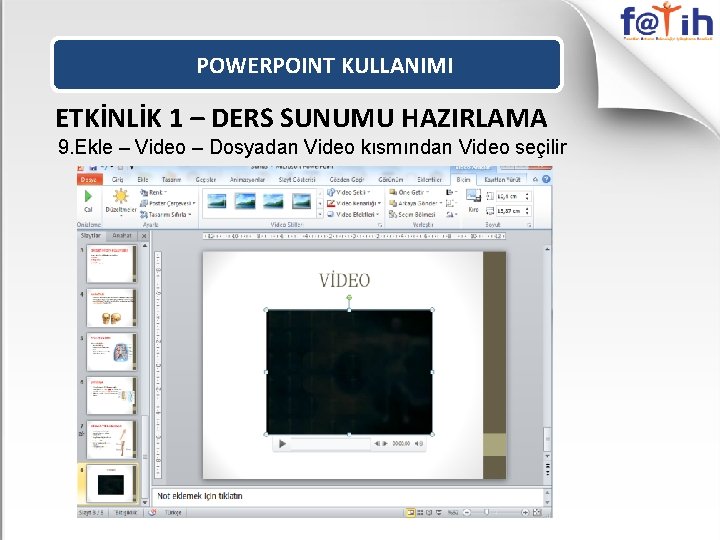The height and width of the screenshot is (540, 720).
Task: Open the Video Efektleri dropdown
Action: pyautogui.click(x=353, y=214)
